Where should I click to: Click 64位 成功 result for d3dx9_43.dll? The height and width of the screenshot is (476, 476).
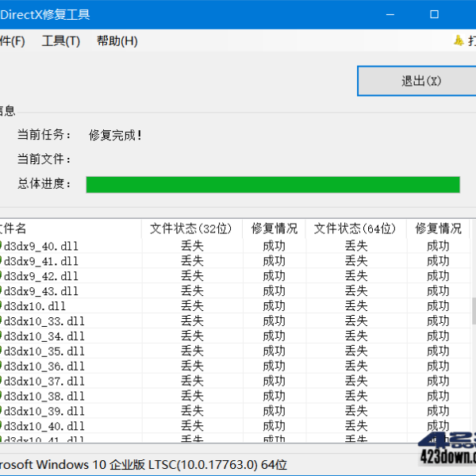(438, 291)
